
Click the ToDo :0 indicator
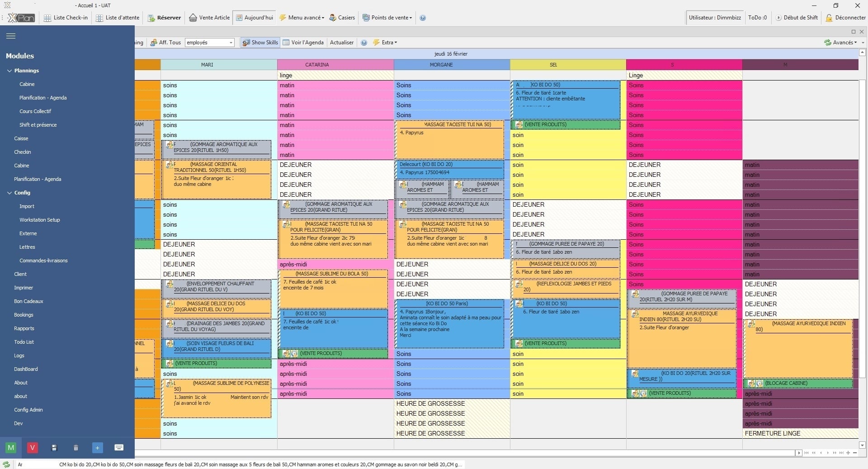coord(757,18)
